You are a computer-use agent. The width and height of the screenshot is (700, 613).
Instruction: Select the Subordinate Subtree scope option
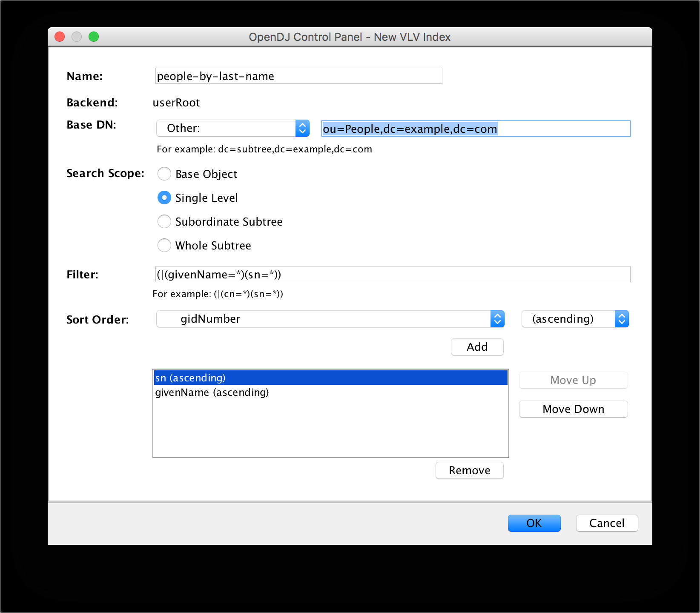[x=164, y=222]
